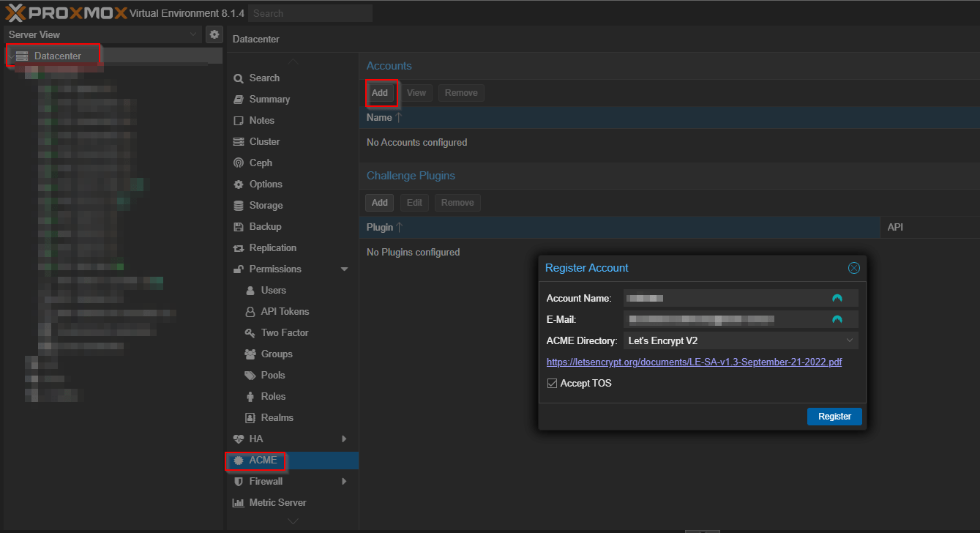Select the HA menu item
Screen dimensions: 980x533
click(256, 439)
